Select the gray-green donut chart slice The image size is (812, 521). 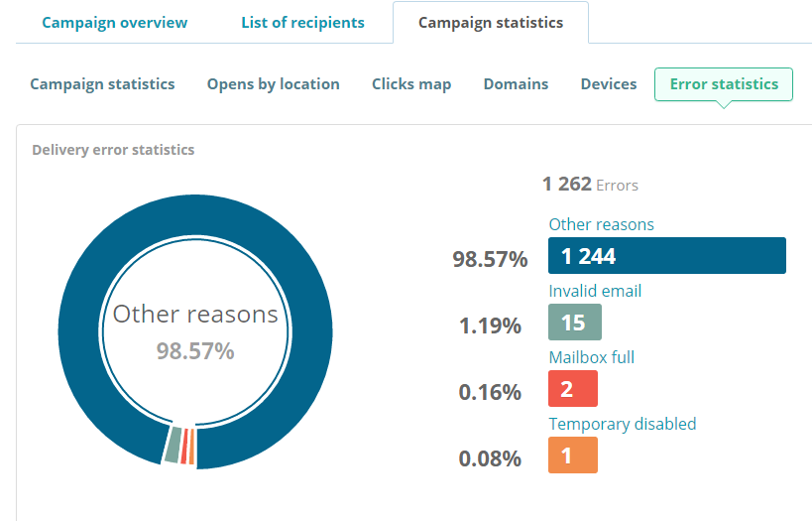173,445
